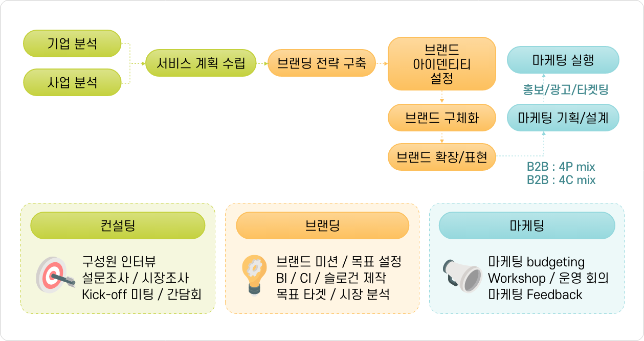Click the 마케팅 기획/설계 box

point(563,118)
